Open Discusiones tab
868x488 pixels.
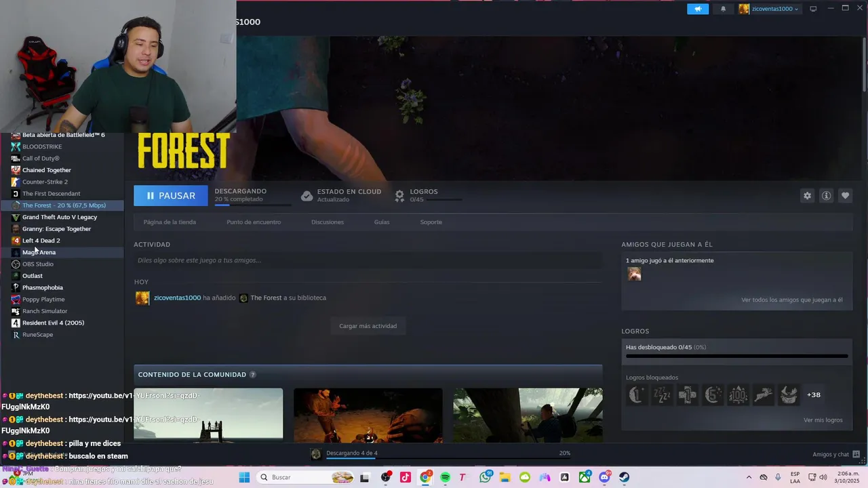(x=328, y=222)
